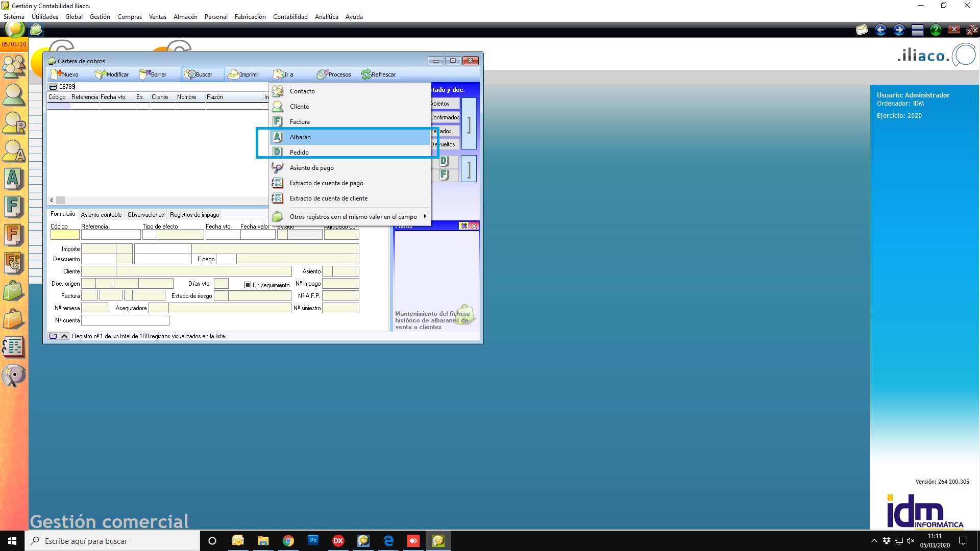Collapse panel with the up-arrow in status bar

(x=64, y=336)
